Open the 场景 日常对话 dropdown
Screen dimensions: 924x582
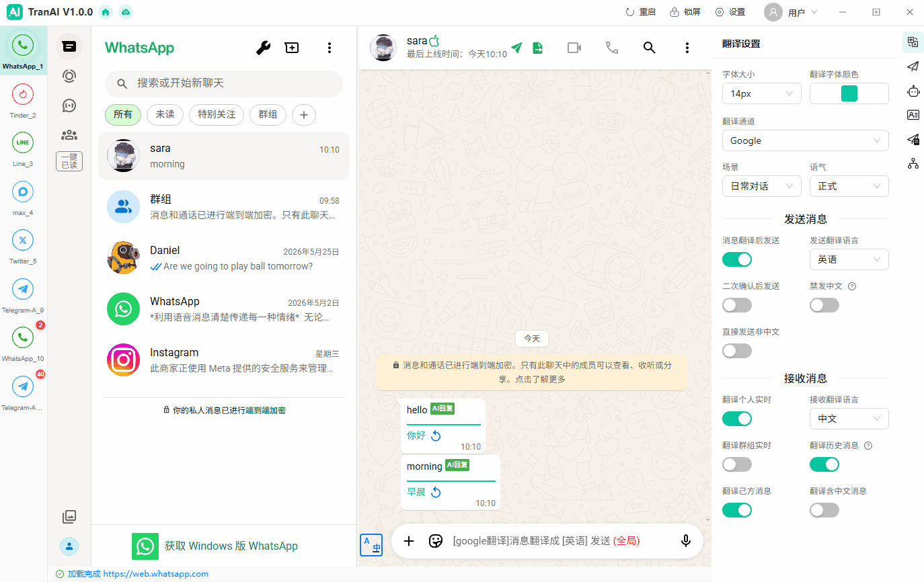[762, 186]
